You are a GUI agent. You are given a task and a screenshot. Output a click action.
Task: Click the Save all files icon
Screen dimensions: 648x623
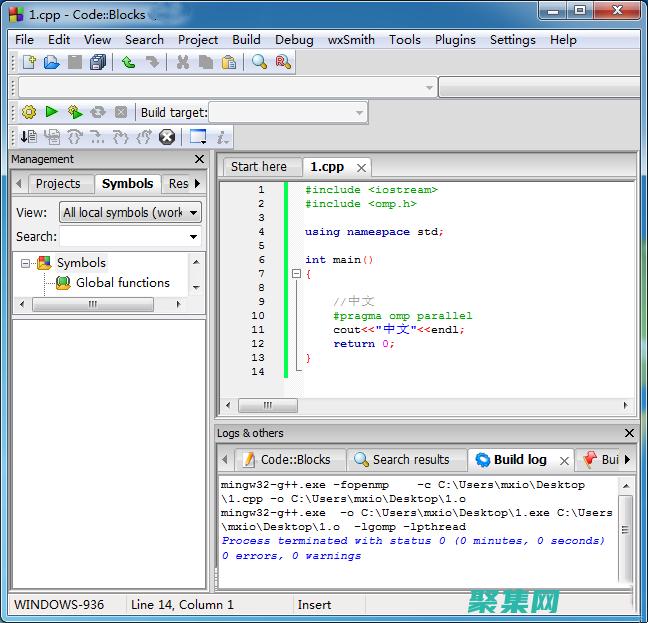click(x=98, y=62)
